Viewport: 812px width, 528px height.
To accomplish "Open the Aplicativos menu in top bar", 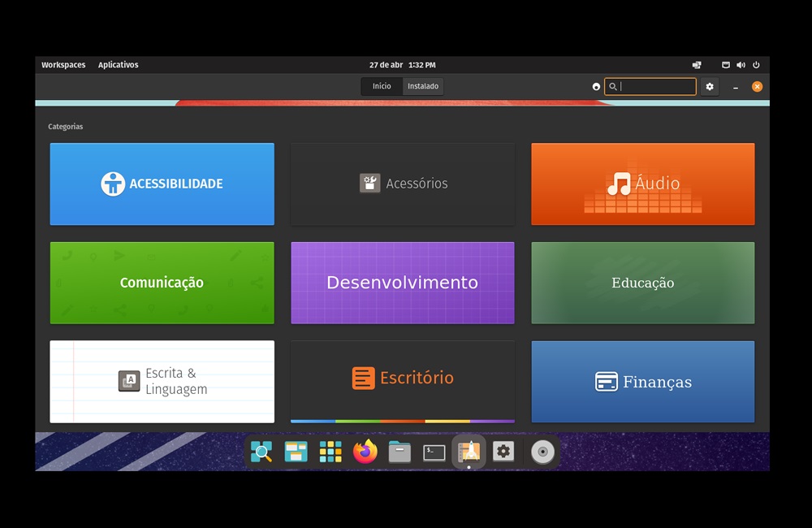I will 118,65.
